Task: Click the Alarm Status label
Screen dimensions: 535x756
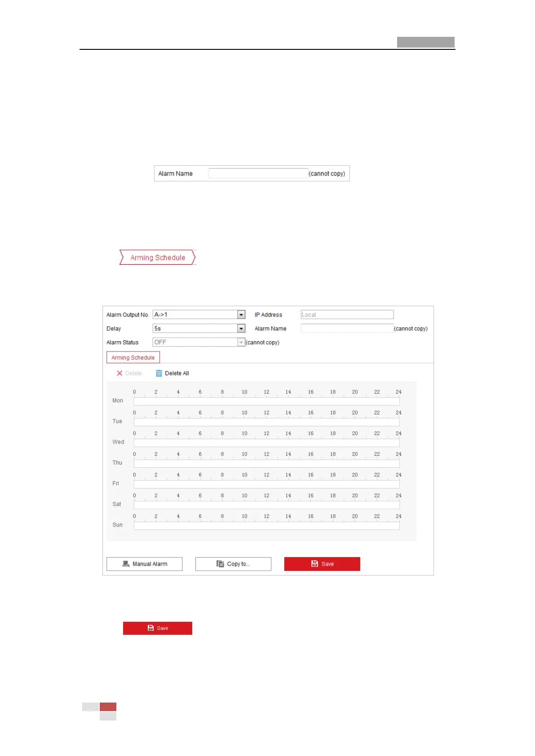Action: coord(123,342)
